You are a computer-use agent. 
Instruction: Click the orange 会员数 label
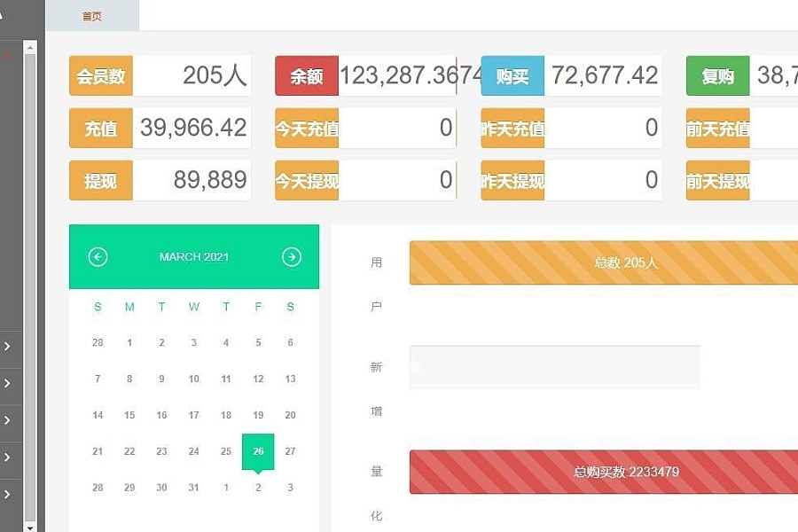[101, 76]
